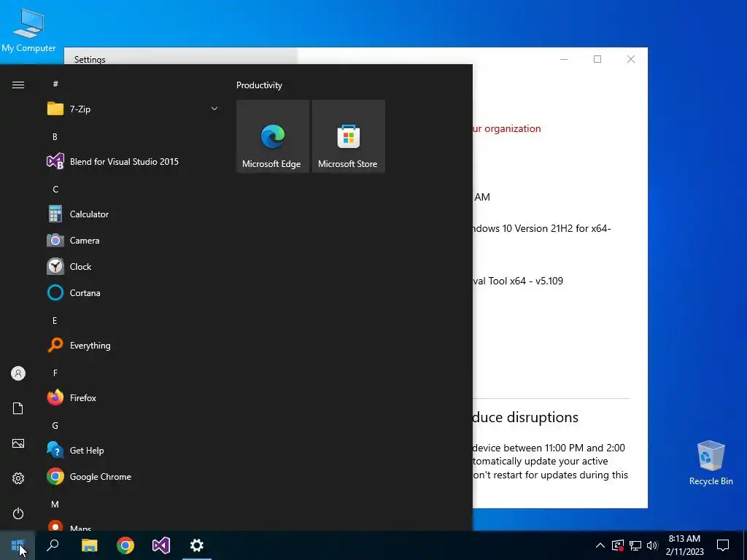Open the user account icon in Start sidebar

[18, 373]
